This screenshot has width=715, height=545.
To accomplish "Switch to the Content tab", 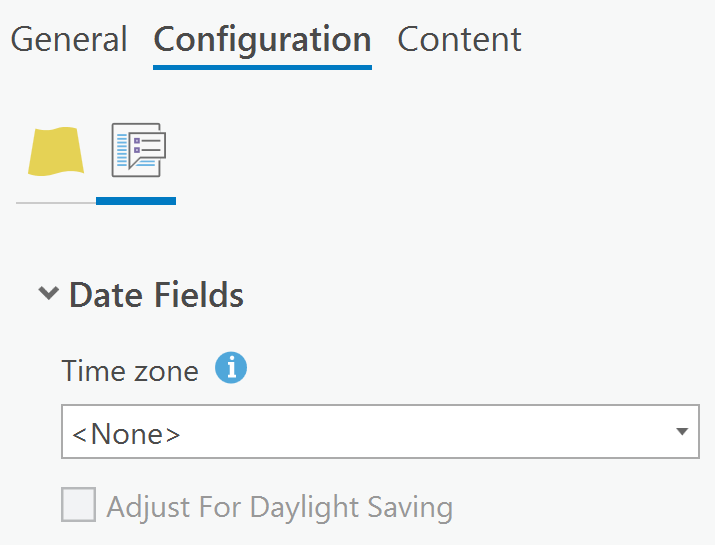I will tap(459, 39).
